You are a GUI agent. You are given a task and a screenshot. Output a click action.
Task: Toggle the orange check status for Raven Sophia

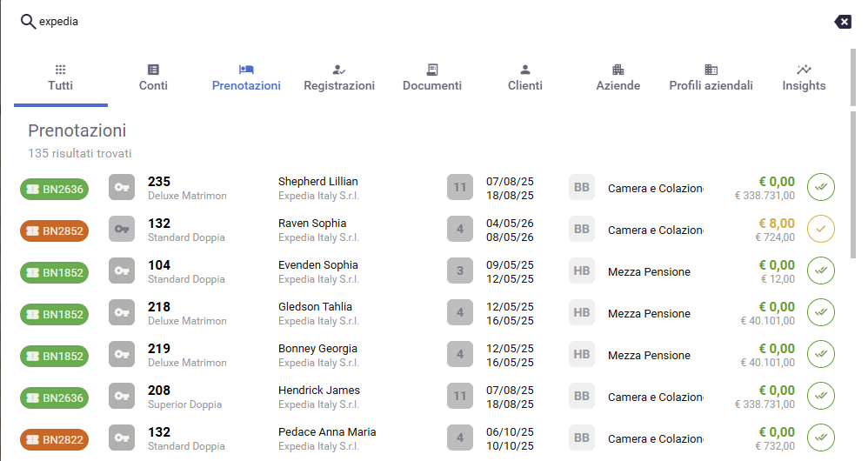(820, 229)
